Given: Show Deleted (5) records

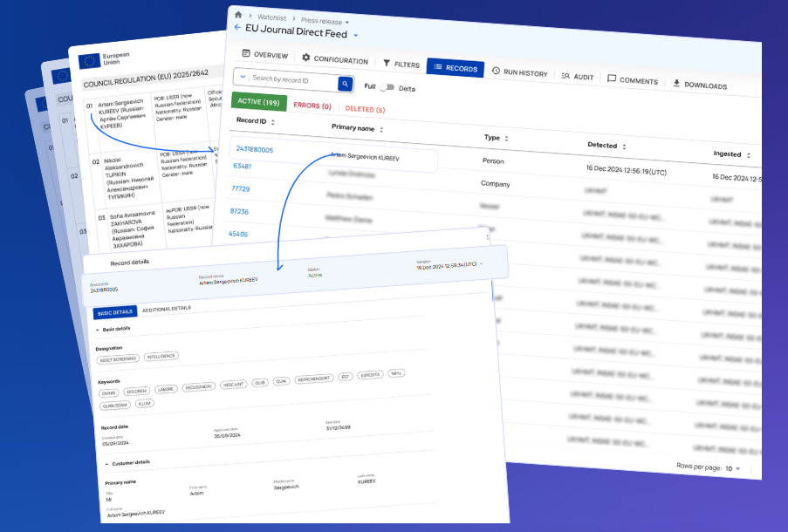Looking at the screenshot, I should 365,109.
